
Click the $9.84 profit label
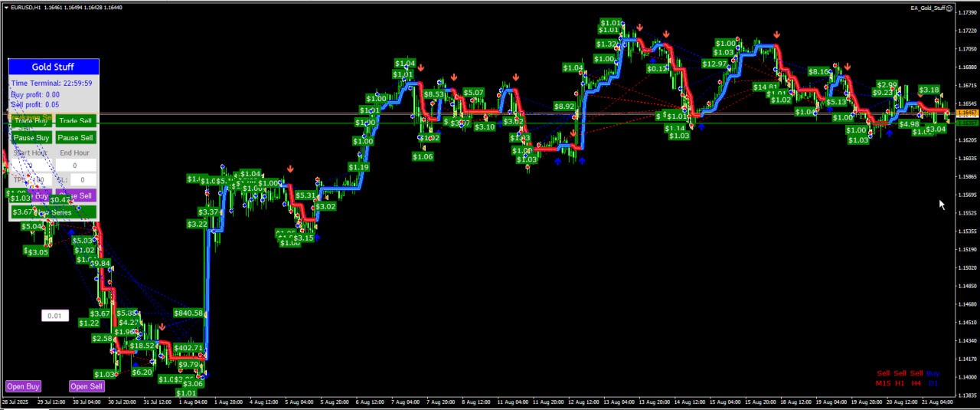(x=100, y=263)
